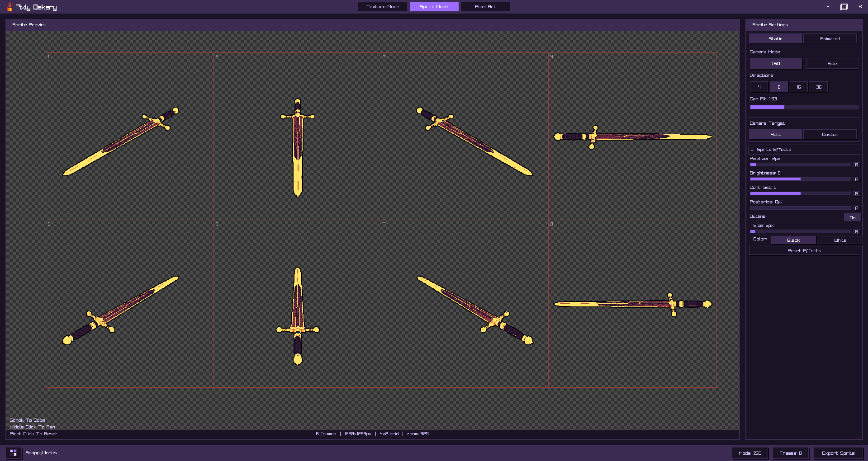Switch Camera Mode to Side
Image resolution: width=868 pixels, height=461 pixels.
(832, 64)
